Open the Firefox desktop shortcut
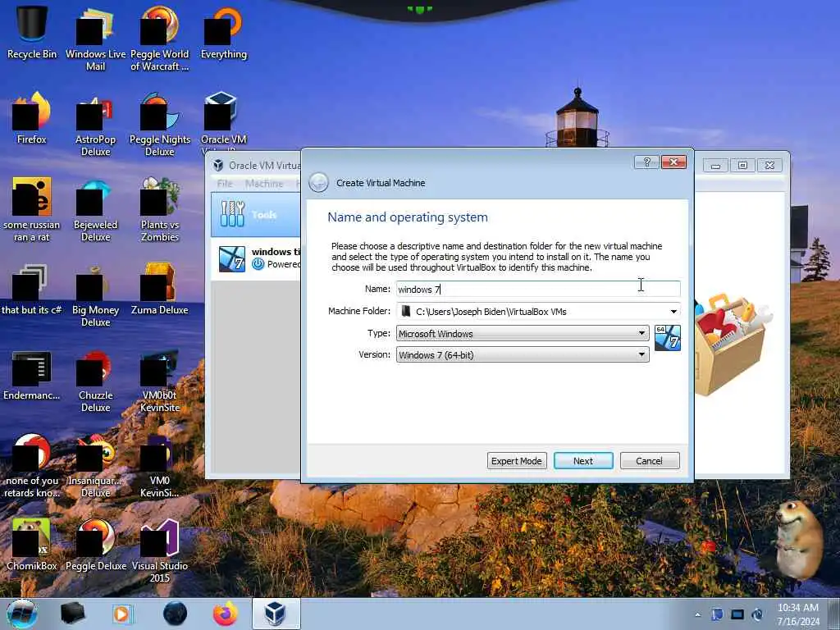 [31, 119]
